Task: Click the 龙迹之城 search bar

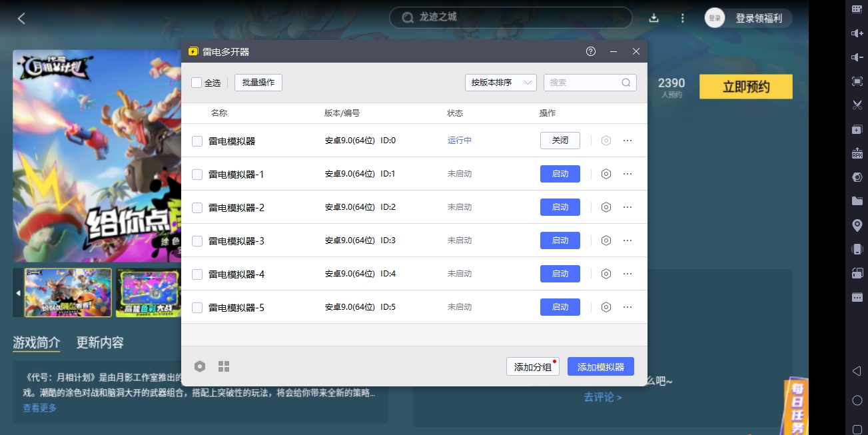Action: point(511,17)
